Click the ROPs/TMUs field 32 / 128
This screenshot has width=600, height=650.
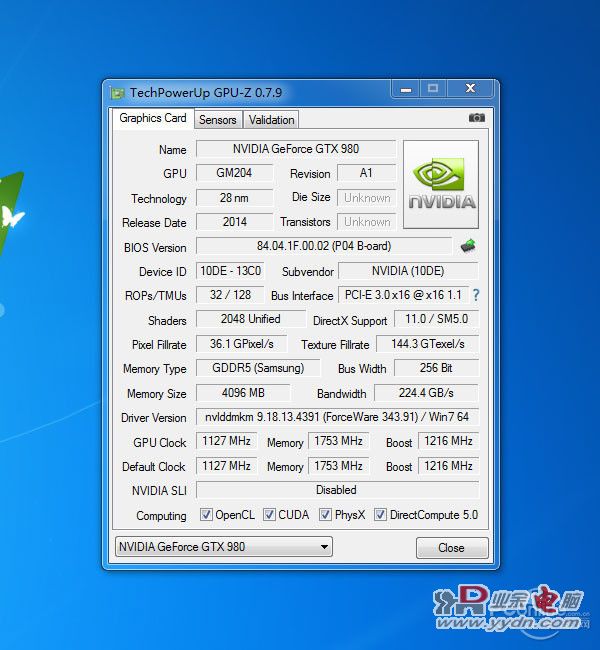(230, 295)
